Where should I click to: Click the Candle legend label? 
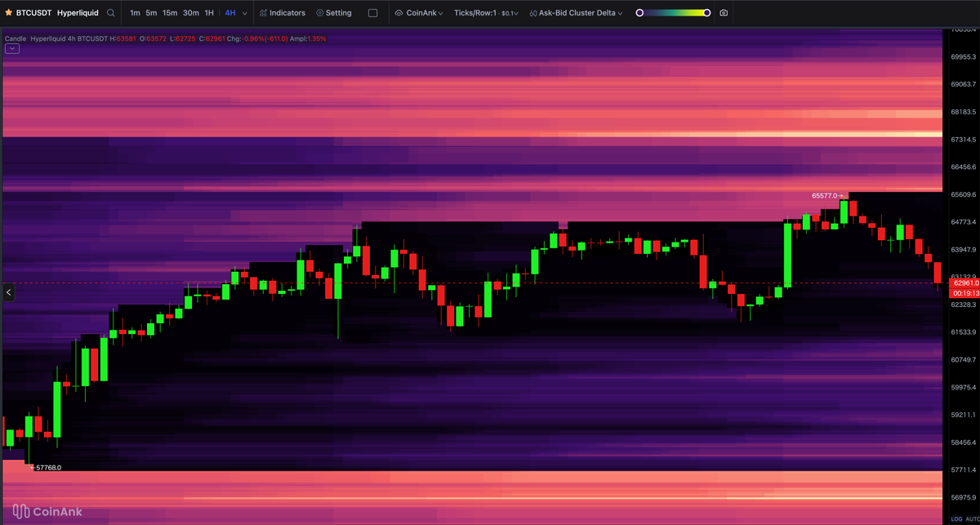click(15, 38)
